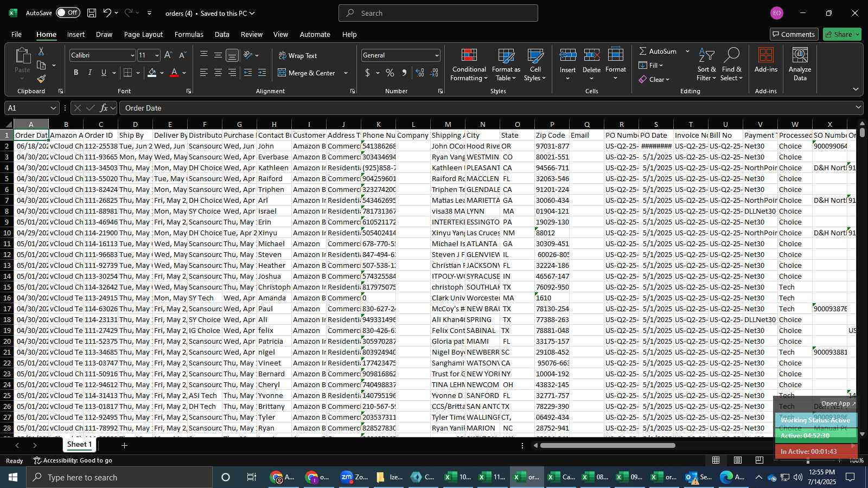This screenshot has width=868, height=488.
Task: Click the Comments button
Action: click(794, 34)
